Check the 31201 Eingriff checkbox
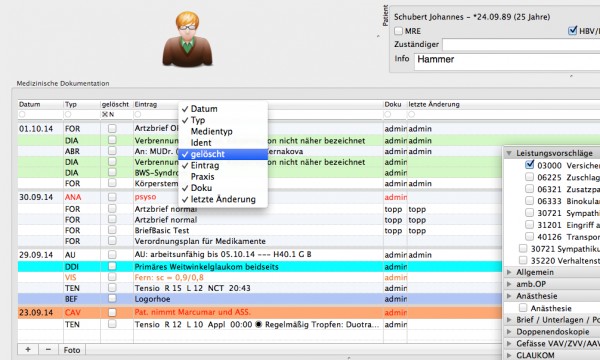 [529, 225]
